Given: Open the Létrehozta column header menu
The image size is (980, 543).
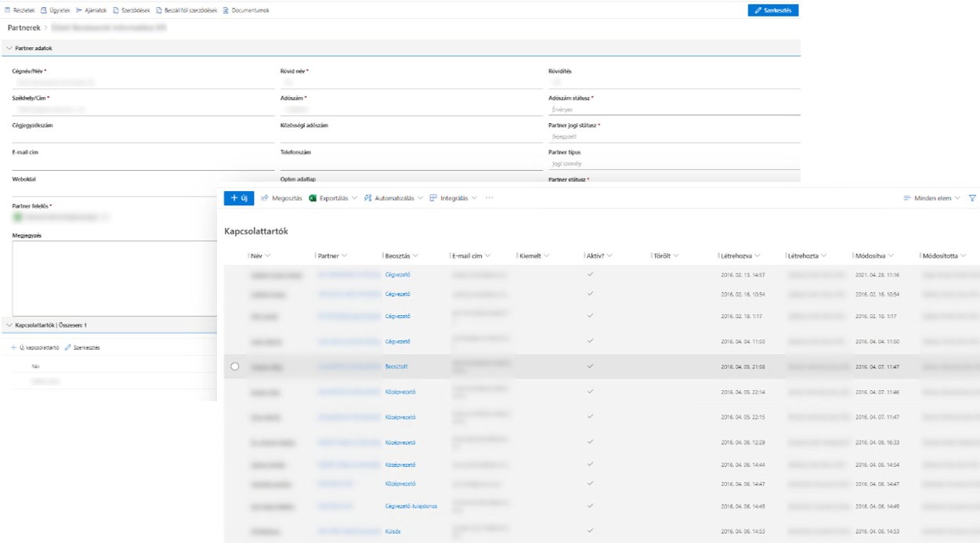Looking at the screenshot, I should click(x=808, y=255).
